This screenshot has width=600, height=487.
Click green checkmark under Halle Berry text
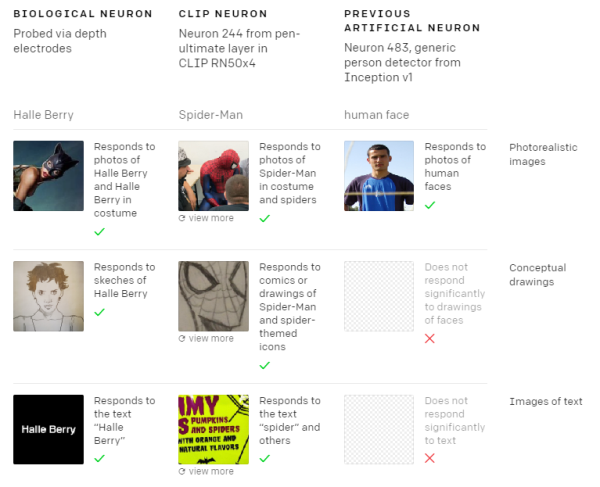pos(100,458)
